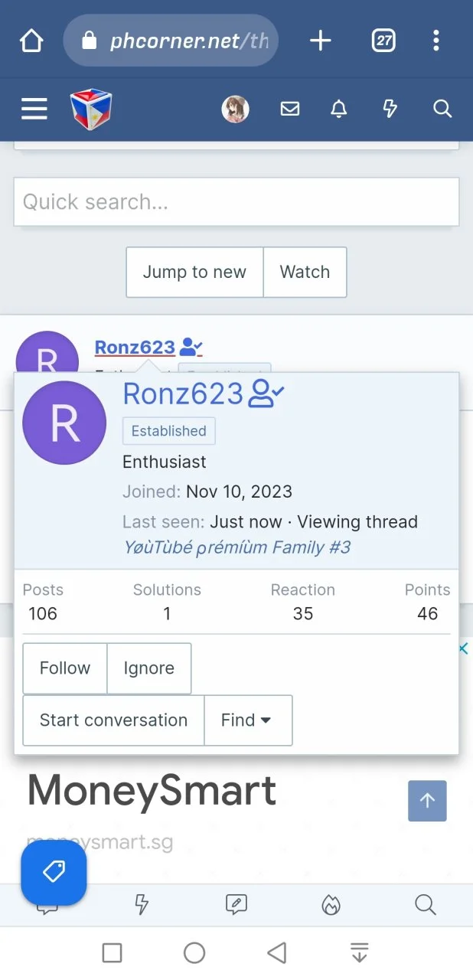473x980 pixels.
Task: Tap the verified user icon beside popup name
Action: pos(267,394)
